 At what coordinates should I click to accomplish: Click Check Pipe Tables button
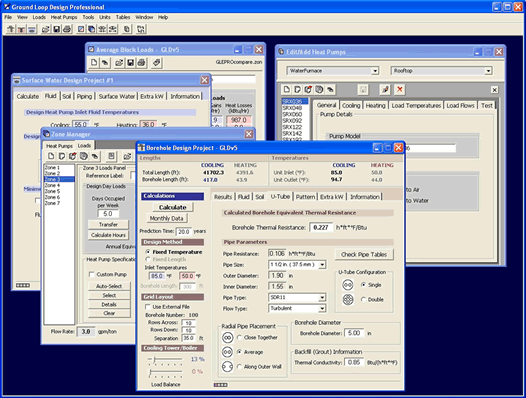point(364,254)
